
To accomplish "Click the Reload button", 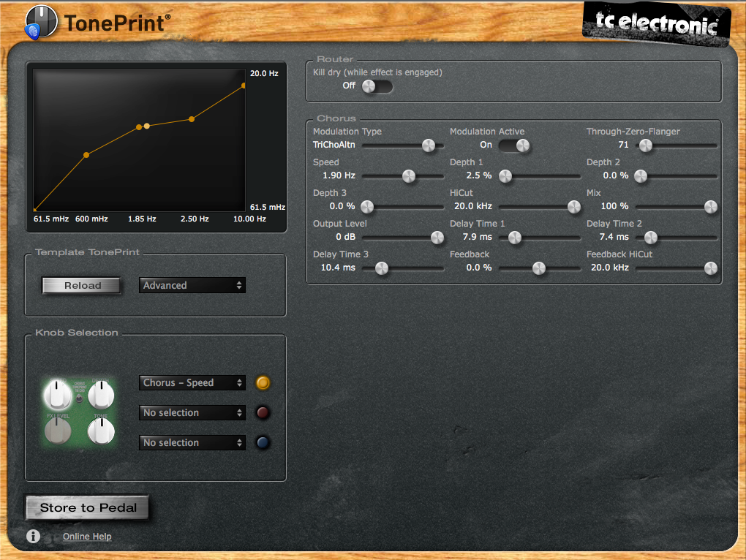I will point(81,285).
